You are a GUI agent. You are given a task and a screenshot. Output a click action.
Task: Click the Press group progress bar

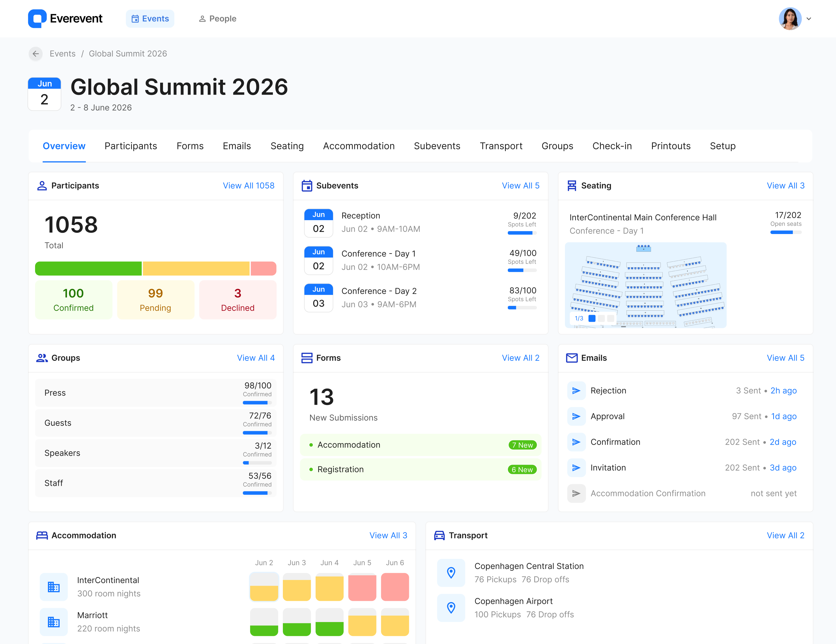click(x=257, y=403)
